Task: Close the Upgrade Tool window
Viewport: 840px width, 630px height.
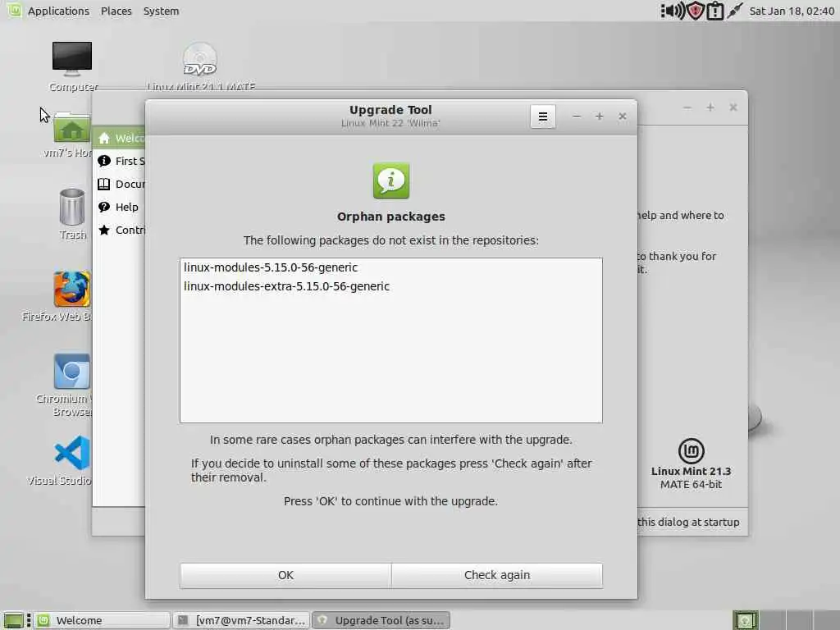Action: click(x=622, y=116)
